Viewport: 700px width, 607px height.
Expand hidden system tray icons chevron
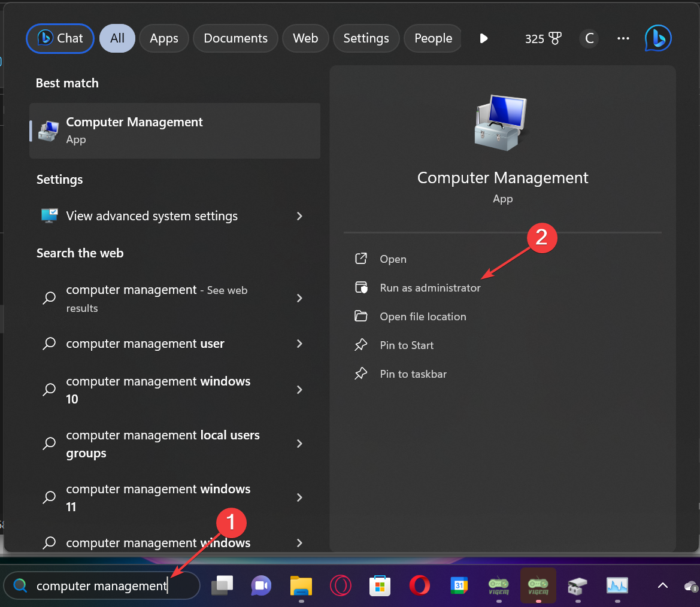point(662,585)
